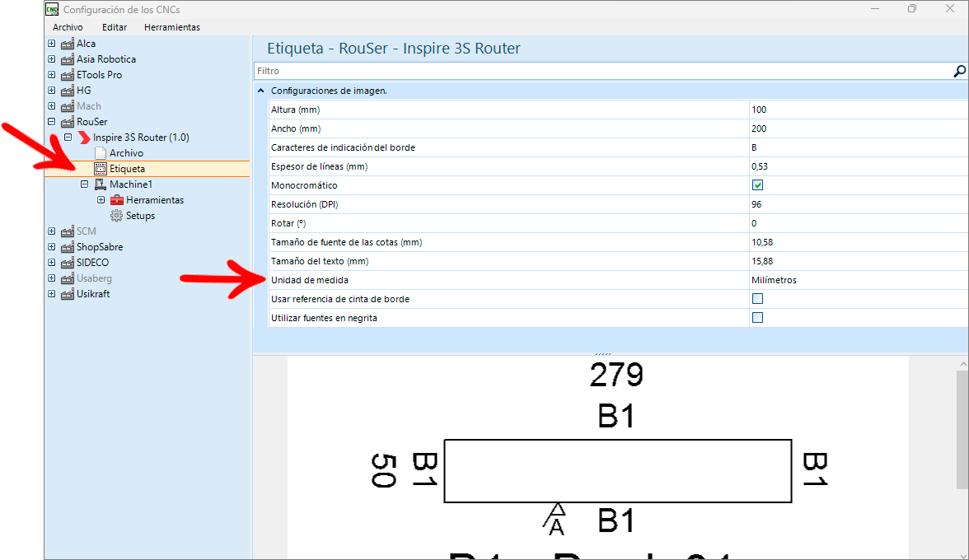Click the RouSer factory icon
This screenshot has height=560, width=969.
tap(68, 122)
